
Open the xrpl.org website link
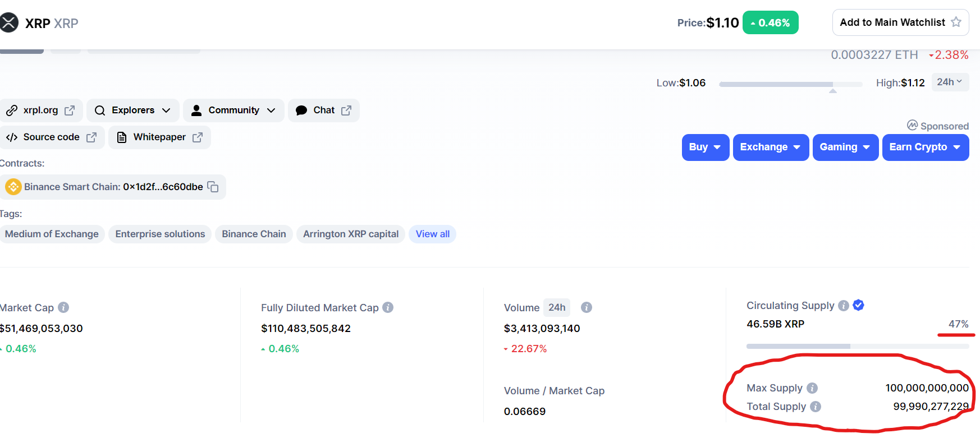coord(41,110)
